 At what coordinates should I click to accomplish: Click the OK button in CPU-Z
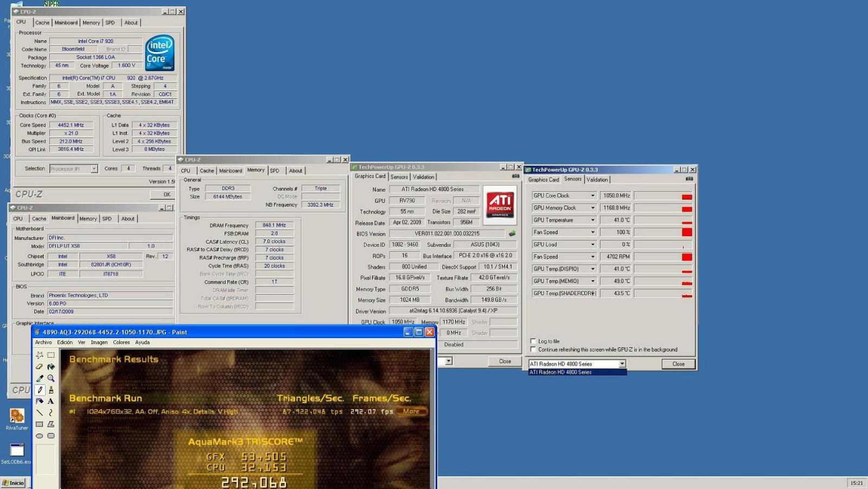167,194
